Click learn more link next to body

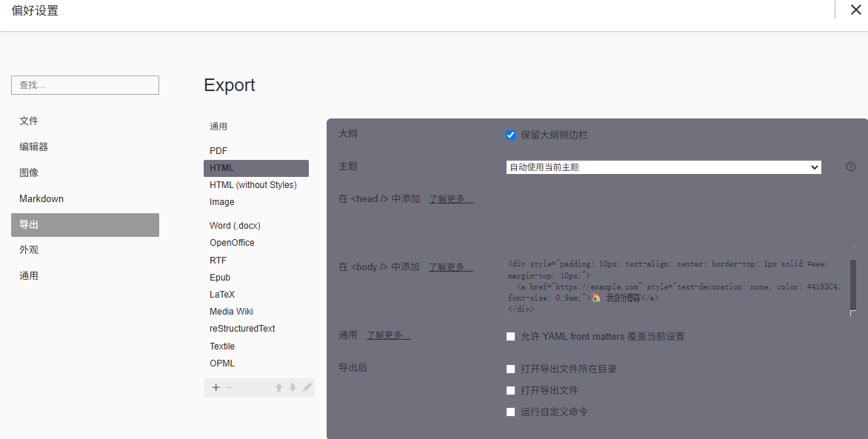[x=450, y=267]
